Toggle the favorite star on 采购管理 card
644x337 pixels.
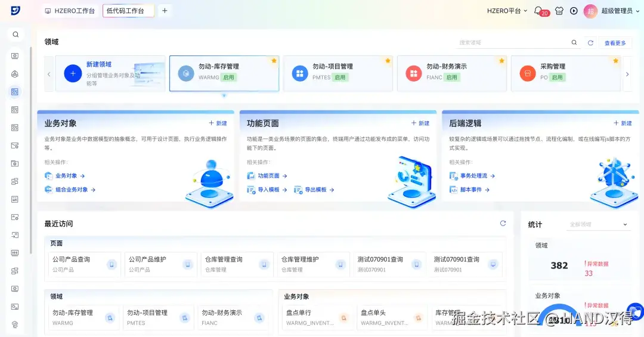615,61
